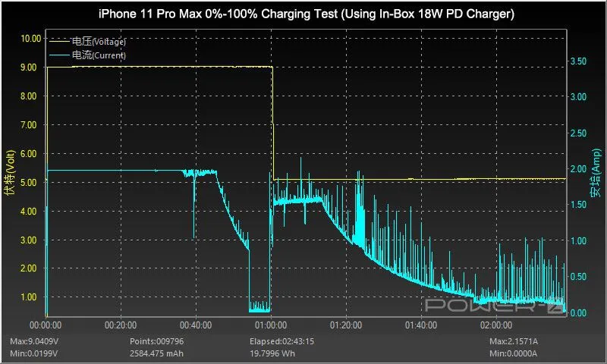
Task: Click the 5.00 voltage axis label
Action: pos(28,182)
